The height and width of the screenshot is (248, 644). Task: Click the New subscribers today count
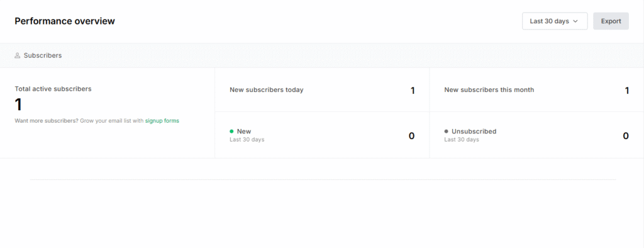tap(413, 91)
